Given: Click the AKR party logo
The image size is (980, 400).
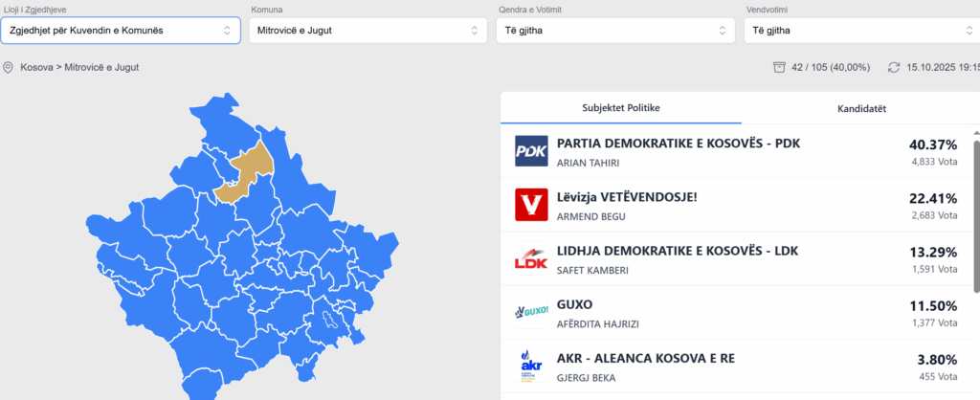Looking at the screenshot, I should coord(530,366).
